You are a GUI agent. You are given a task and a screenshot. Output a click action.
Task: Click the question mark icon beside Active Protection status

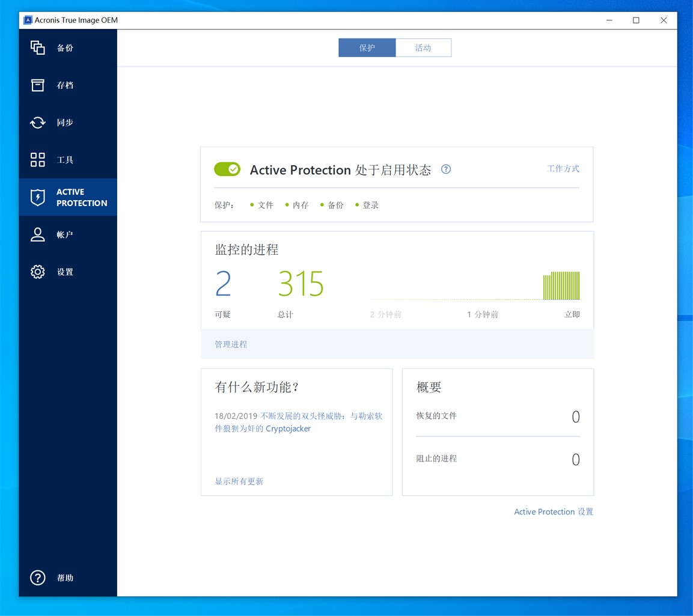(x=445, y=169)
